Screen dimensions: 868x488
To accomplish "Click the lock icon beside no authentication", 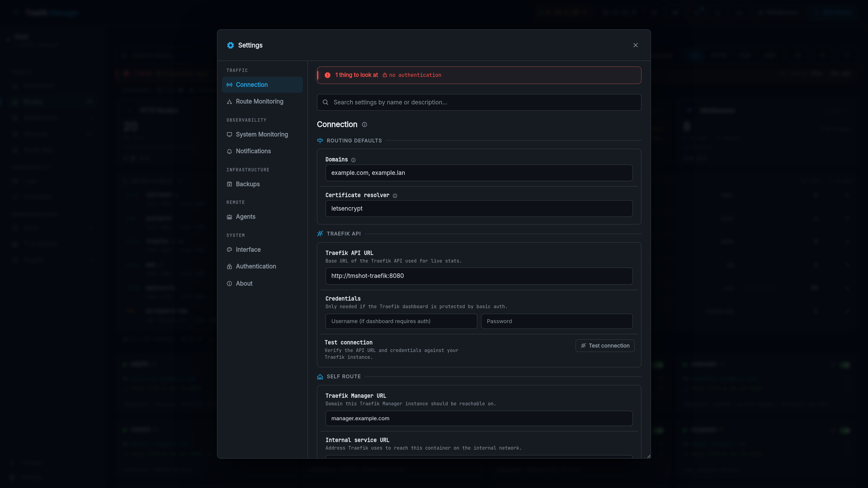I will pos(385,75).
